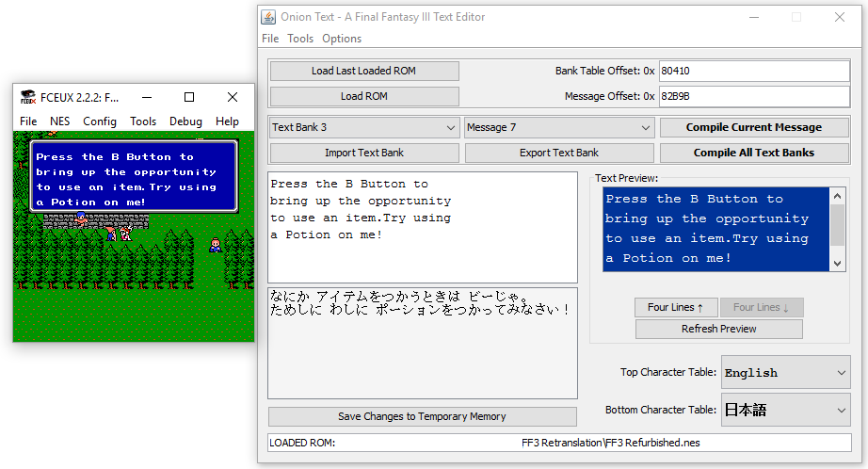The image size is (868, 469).
Task: Click the "Text Preview:" label
Action: click(x=627, y=178)
